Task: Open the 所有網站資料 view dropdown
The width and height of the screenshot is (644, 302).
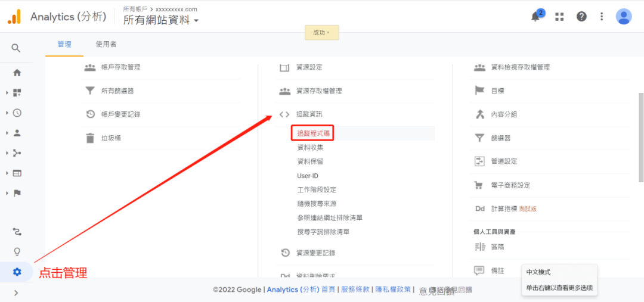Action: pyautogui.click(x=161, y=20)
